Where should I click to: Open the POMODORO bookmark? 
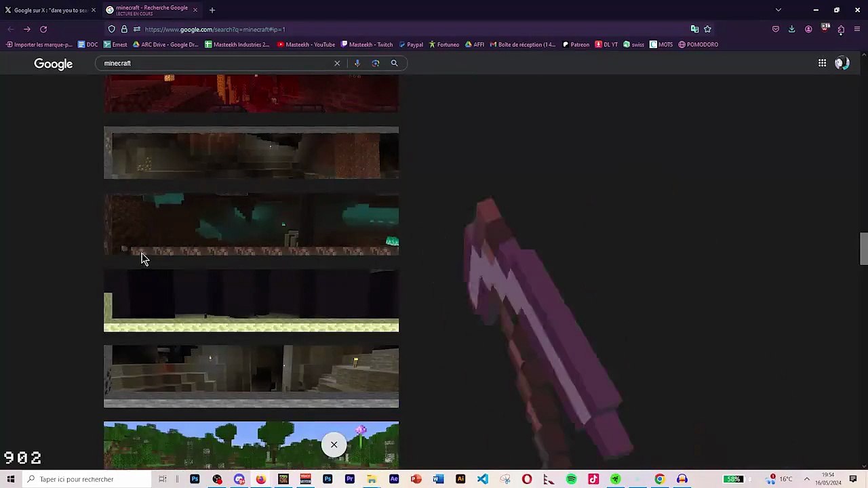(698, 45)
